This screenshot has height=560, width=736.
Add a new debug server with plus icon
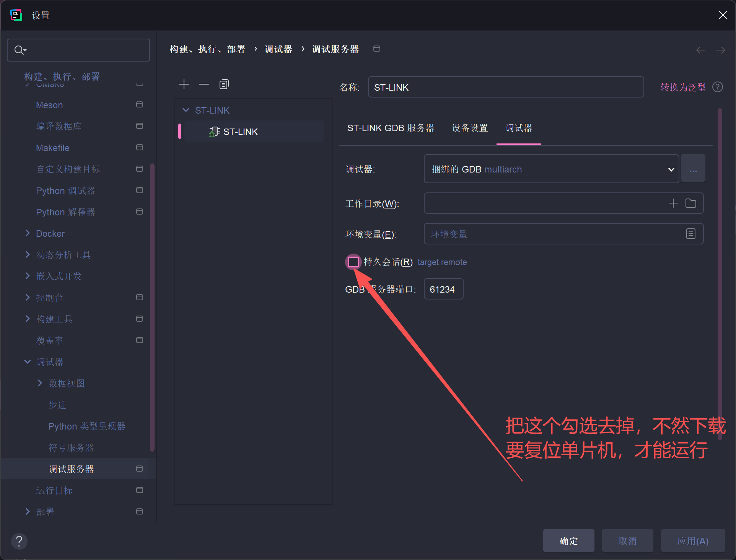point(184,84)
